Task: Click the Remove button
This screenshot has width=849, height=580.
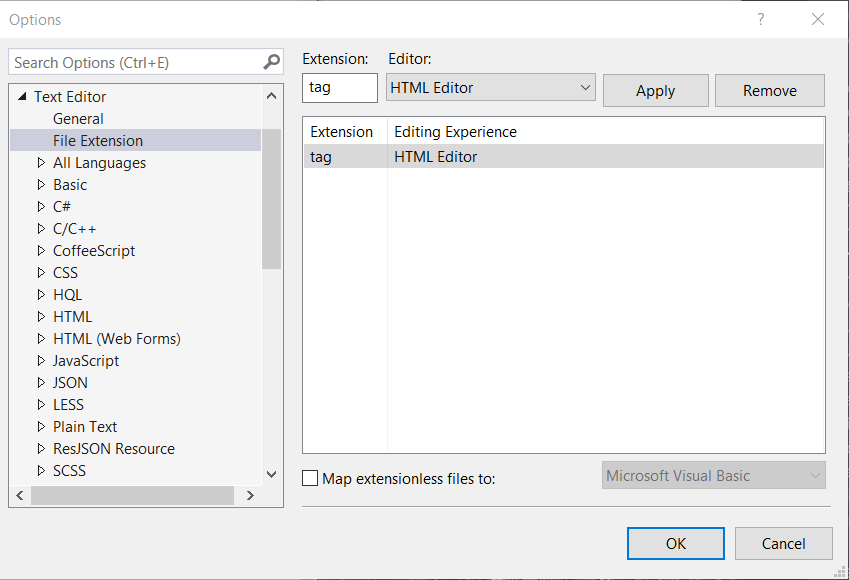Action: [x=769, y=90]
